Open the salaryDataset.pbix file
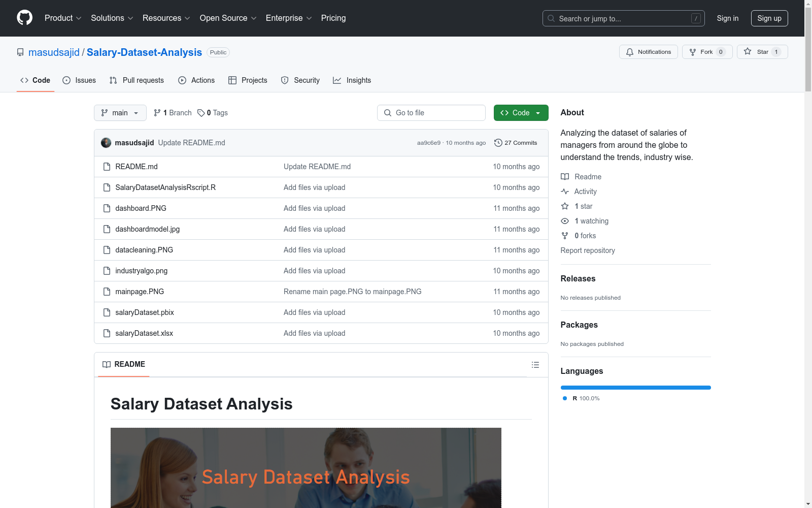812x508 pixels. 145,312
